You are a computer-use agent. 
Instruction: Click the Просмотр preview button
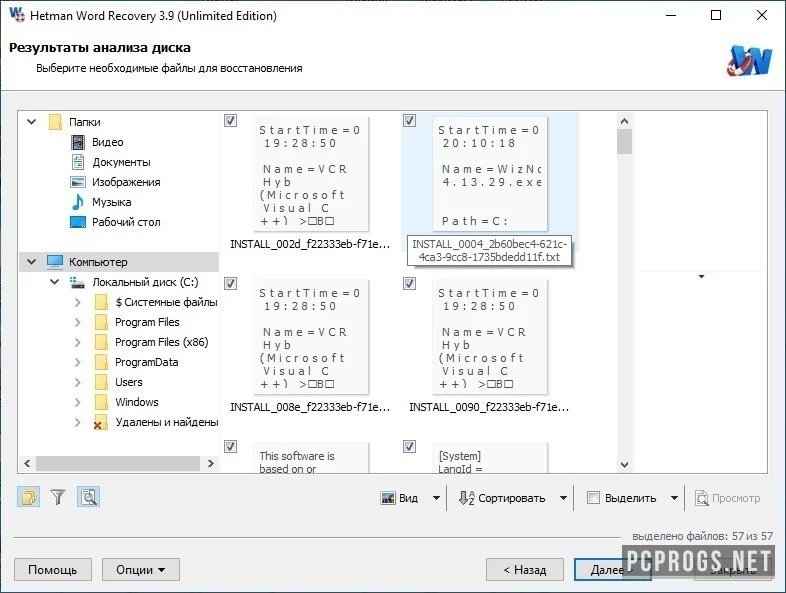pos(728,498)
